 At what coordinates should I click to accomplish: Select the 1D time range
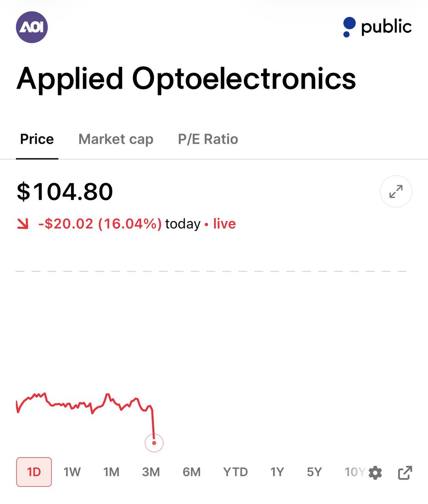tap(34, 472)
